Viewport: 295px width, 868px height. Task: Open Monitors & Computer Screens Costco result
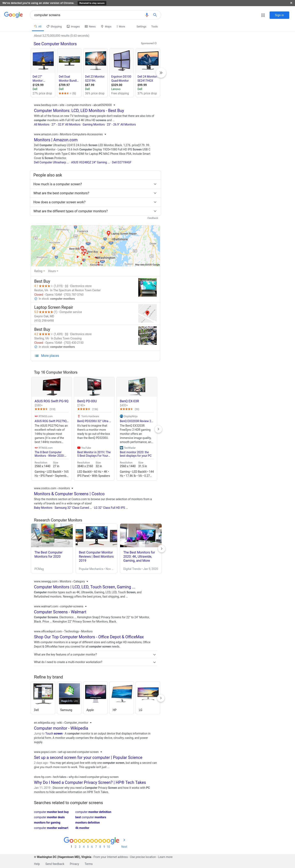(69, 494)
